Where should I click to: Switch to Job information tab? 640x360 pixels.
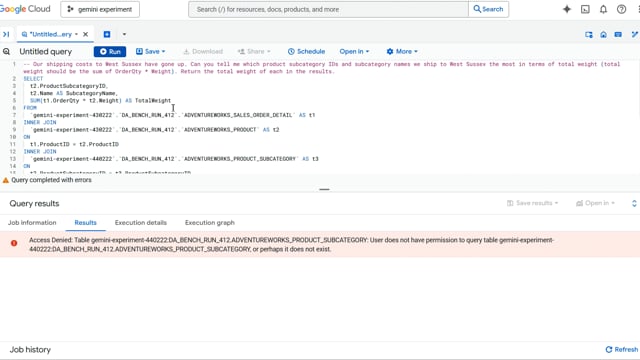click(32, 222)
